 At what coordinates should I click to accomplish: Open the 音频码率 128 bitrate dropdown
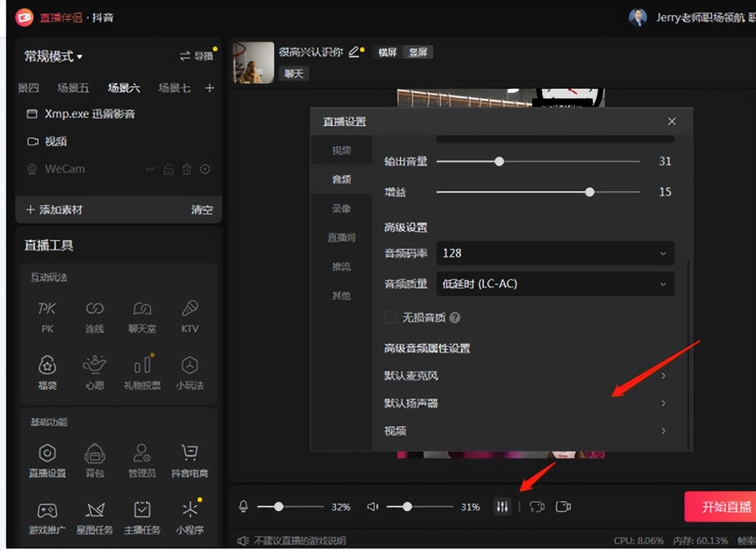[x=554, y=253]
